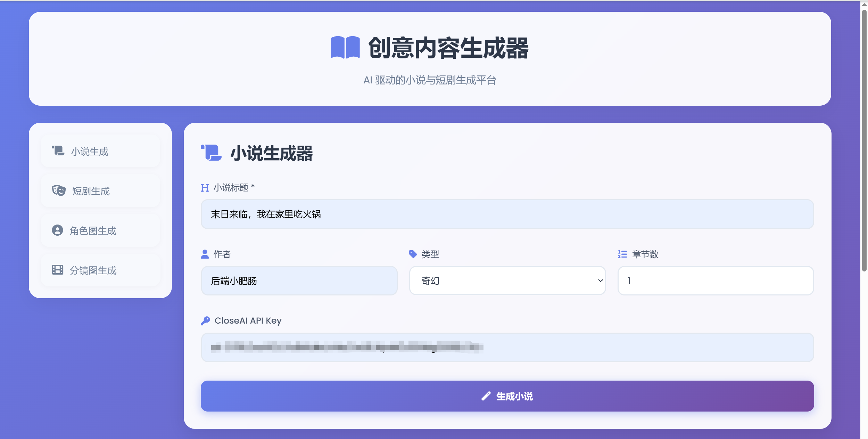This screenshot has width=868, height=439.
Task: Click the film strip icon for 分镜图生成
Action: 58,270
